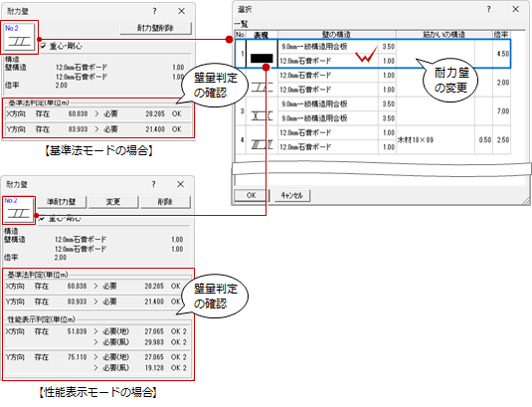Select the row 2 wall symbol in the list

tap(262, 83)
